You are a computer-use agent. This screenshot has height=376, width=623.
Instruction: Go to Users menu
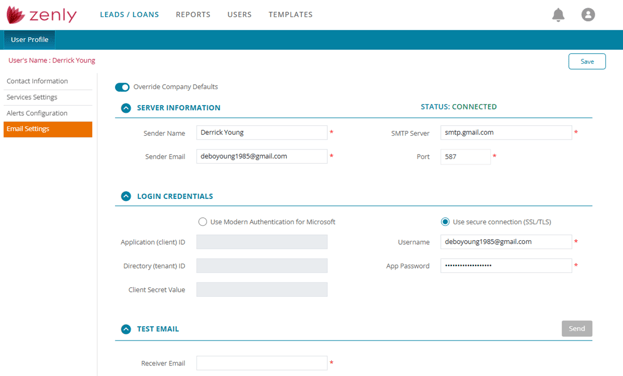click(240, 15)
